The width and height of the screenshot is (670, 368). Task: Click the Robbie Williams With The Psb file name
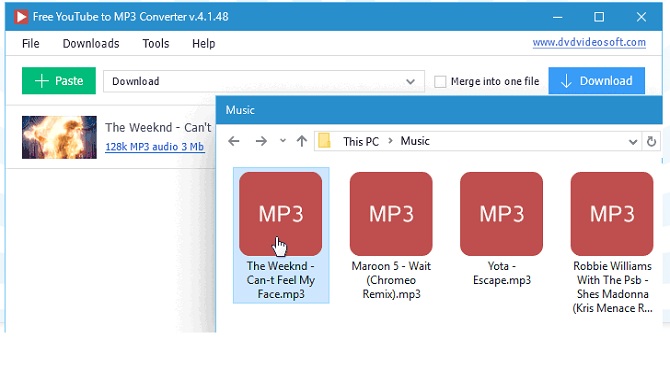(612, 287)
